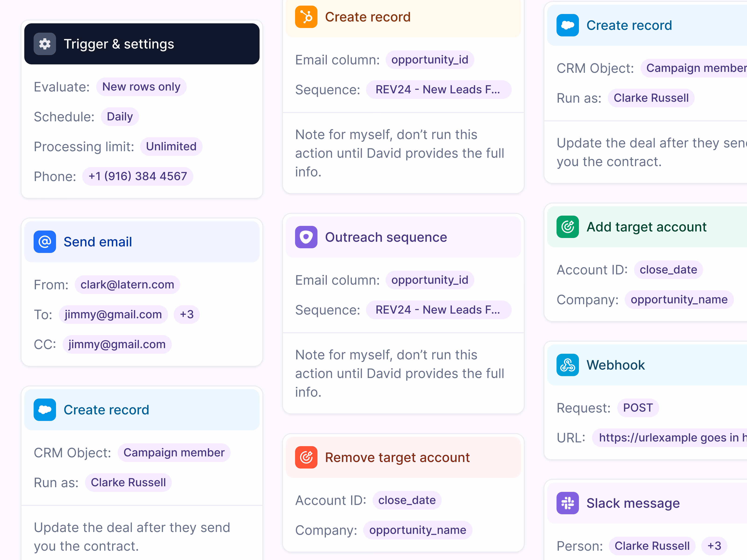
Task: Click opportunity_id in the HubSpot Create record card
Action: [x=430, y=60]
